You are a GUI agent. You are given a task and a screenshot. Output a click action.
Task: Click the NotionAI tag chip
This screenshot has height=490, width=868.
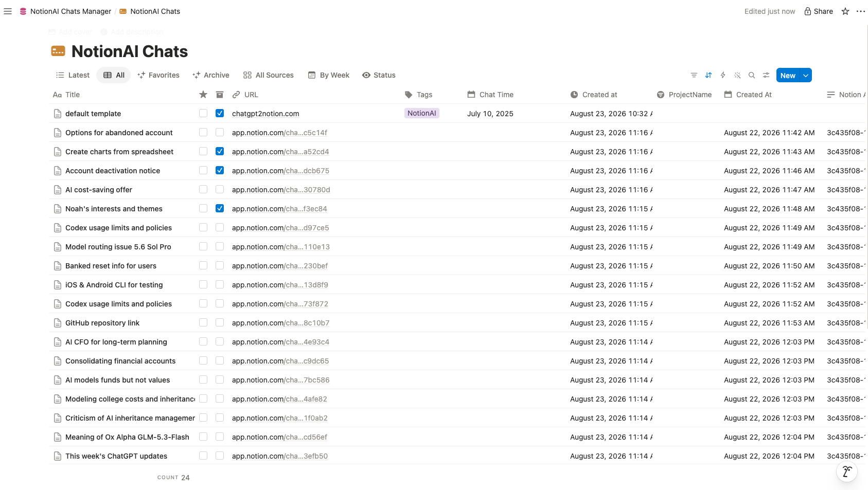pyautogui.click(x=422, y=113)
